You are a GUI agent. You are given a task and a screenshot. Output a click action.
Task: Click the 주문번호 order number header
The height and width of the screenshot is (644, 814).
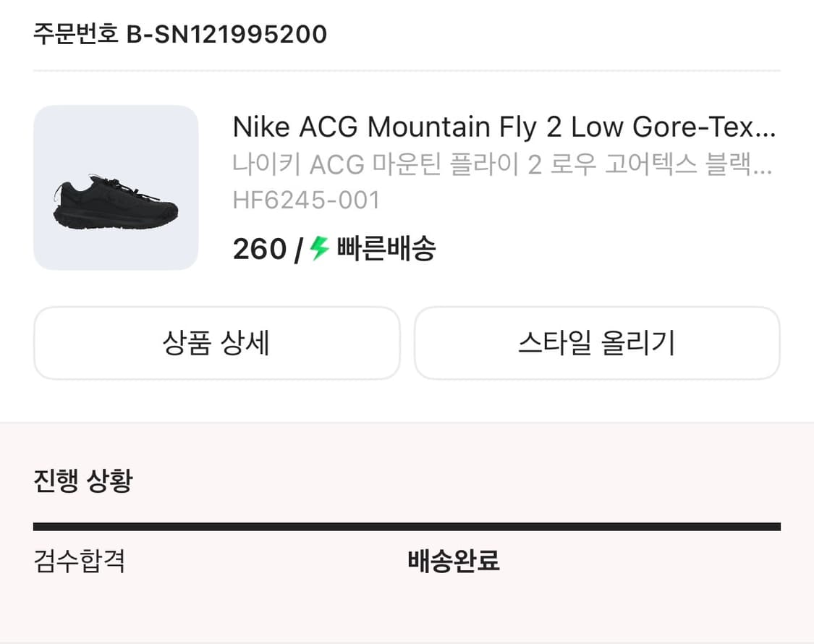[x=72, y=33]
